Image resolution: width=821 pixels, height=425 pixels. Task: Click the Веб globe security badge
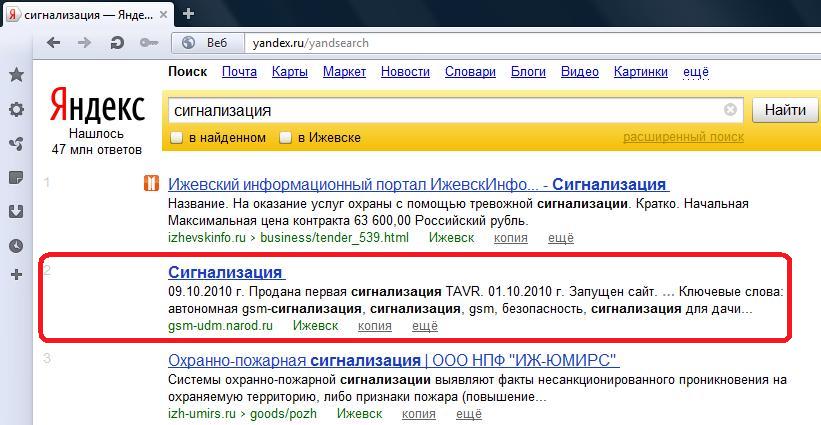(x=208, y=43)
